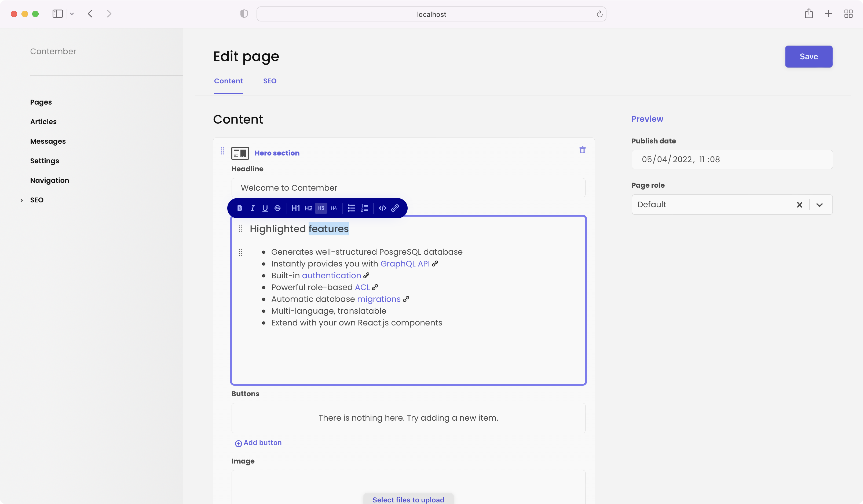Toggle the H3 heading style
Image resolution: width=863 pixels, height=504 pixels.
(321, 208)
